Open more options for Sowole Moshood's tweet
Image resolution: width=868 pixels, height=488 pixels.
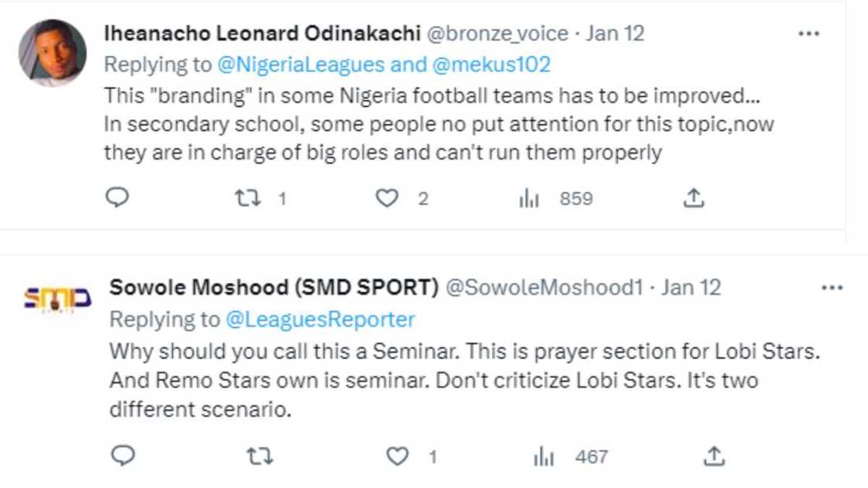pyautogui.click(x=831, y=287)
